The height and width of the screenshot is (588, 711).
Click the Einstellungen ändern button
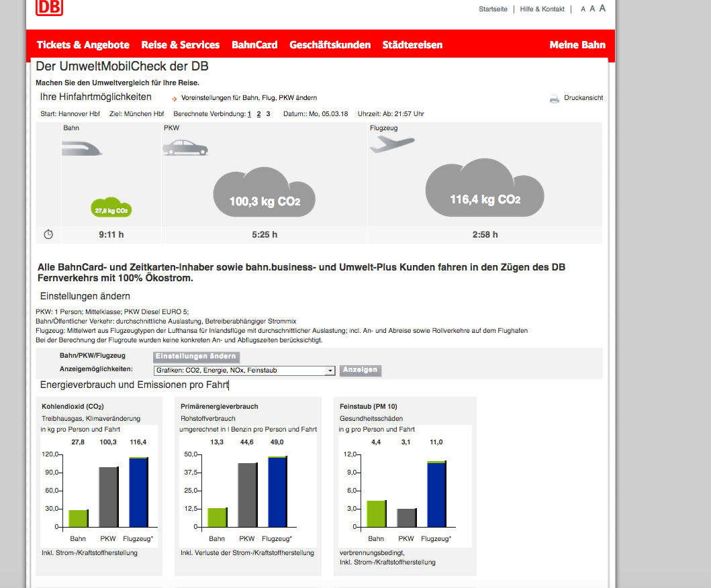point(196,356)
